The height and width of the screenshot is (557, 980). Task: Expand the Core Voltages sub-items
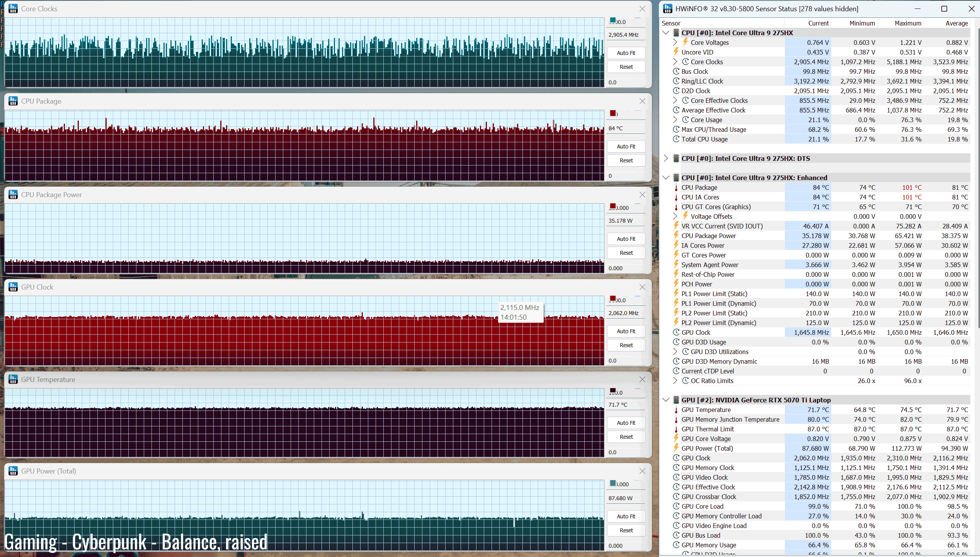675,43
